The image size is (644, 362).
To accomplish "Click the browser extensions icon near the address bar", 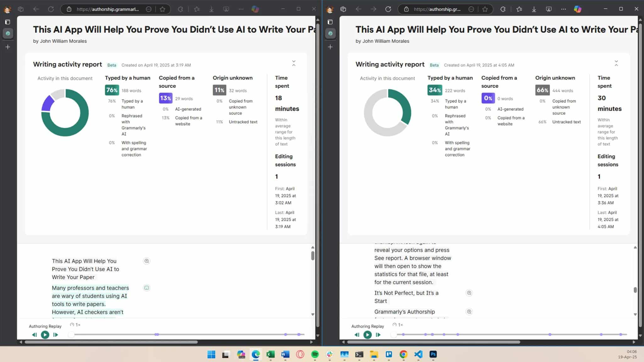I will coord(180,9).
